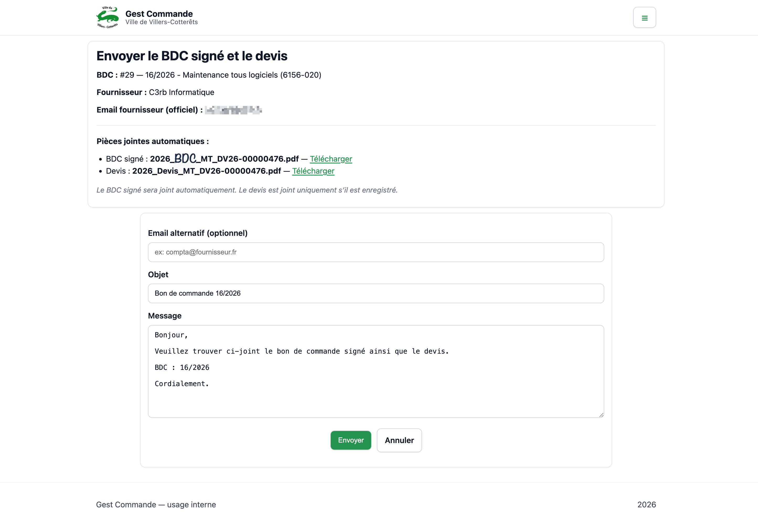Focus the Email alternatif input field
The height and width of the screenshot is (532, 758).
point(376,252)
